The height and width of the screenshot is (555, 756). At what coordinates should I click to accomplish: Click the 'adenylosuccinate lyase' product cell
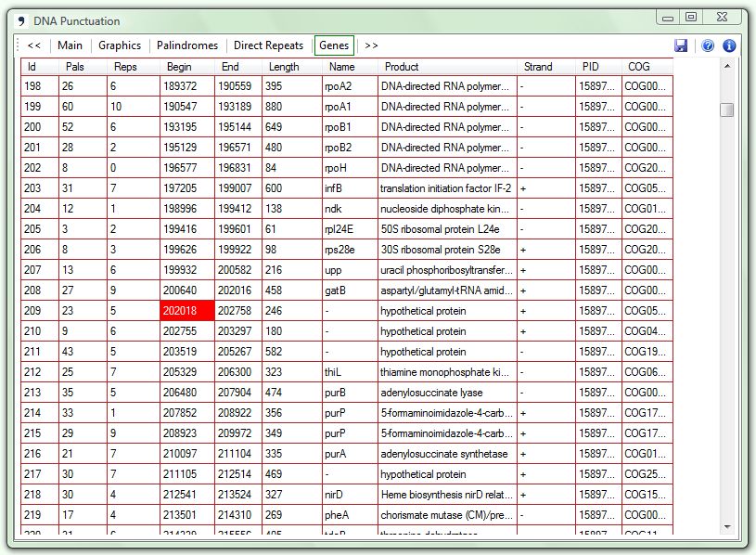(x=447, y=393)
